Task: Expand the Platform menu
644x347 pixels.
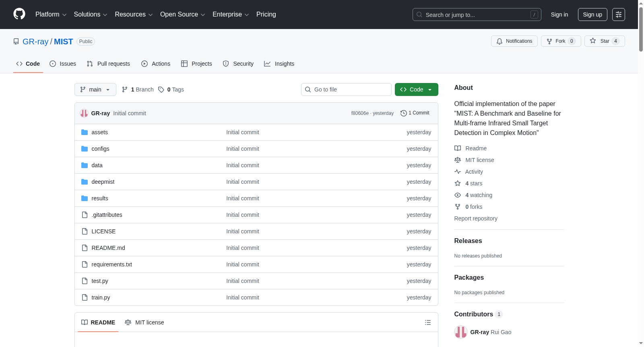Action: [51, 15]
